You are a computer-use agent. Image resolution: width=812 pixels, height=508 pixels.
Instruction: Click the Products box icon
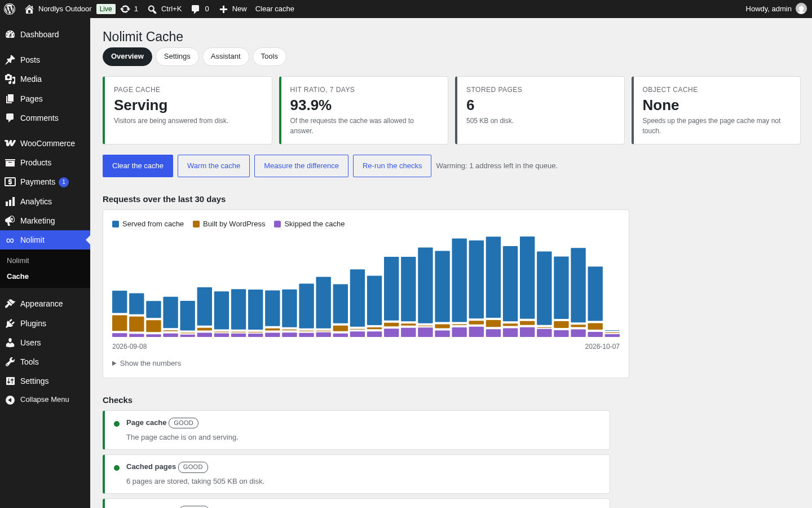10,163
